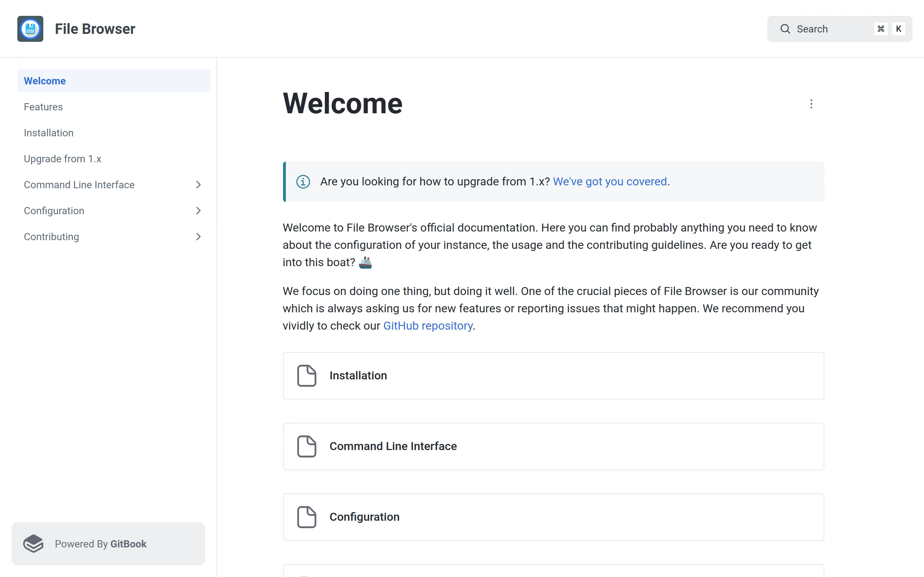This screenshot has height=577, width=924.
Task: Open the GitHub repository link
Action: 428,326
